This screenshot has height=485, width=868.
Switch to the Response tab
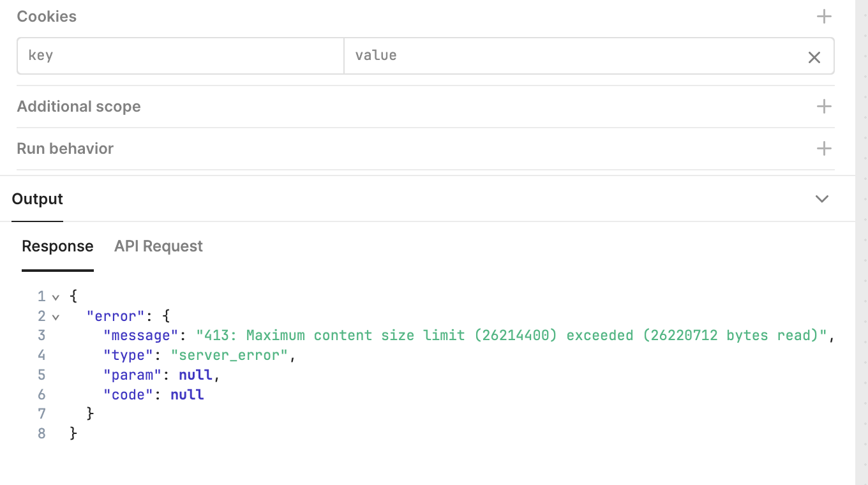click(x=57, y=246)
